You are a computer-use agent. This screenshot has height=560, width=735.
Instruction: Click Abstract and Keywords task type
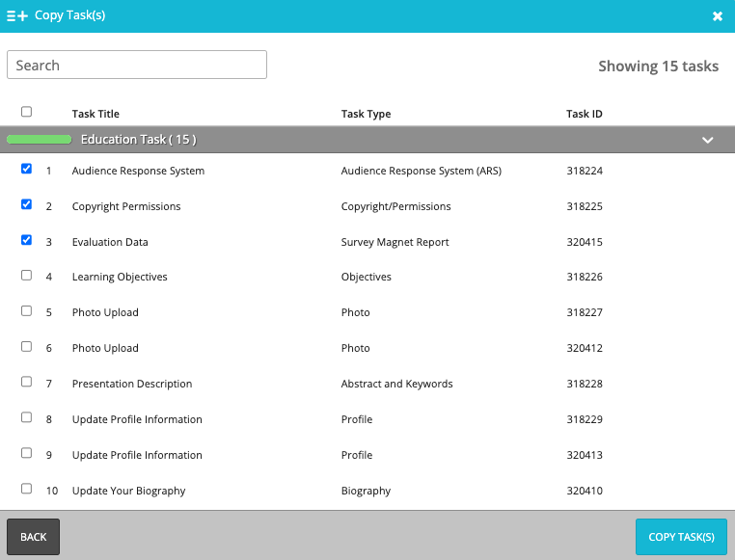(x=397, y=384)
